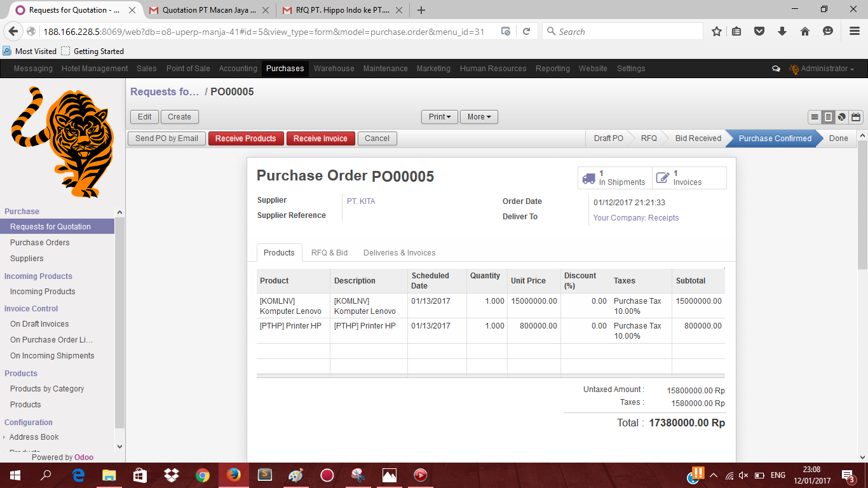Click the sidebar vertical scrollbar
Viewport: 868px width, 488px height.
click(x=119, y=322)
